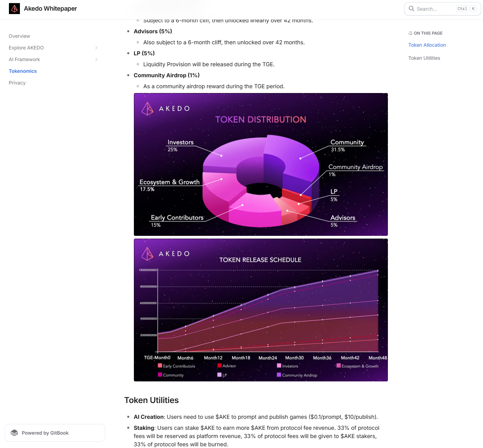Click the Akedo logo icon in header
The width and height of the screenshot is (483, 448).
(14, 9)
